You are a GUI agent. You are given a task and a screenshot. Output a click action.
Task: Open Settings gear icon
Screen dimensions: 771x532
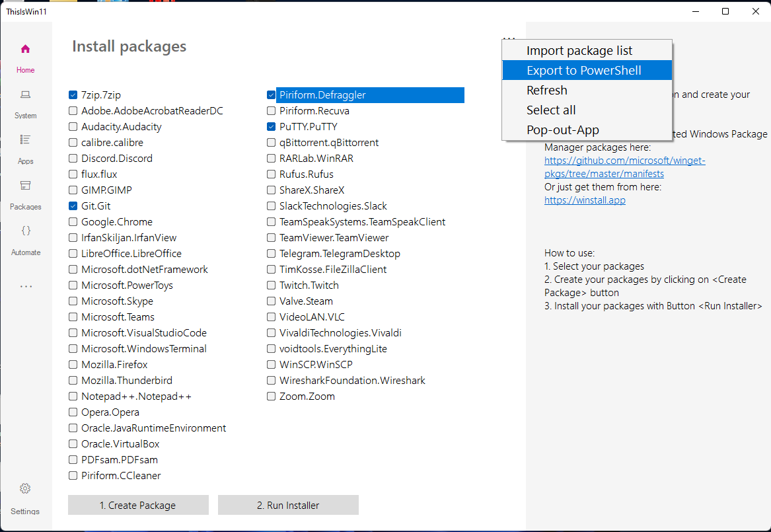(25, 488)
